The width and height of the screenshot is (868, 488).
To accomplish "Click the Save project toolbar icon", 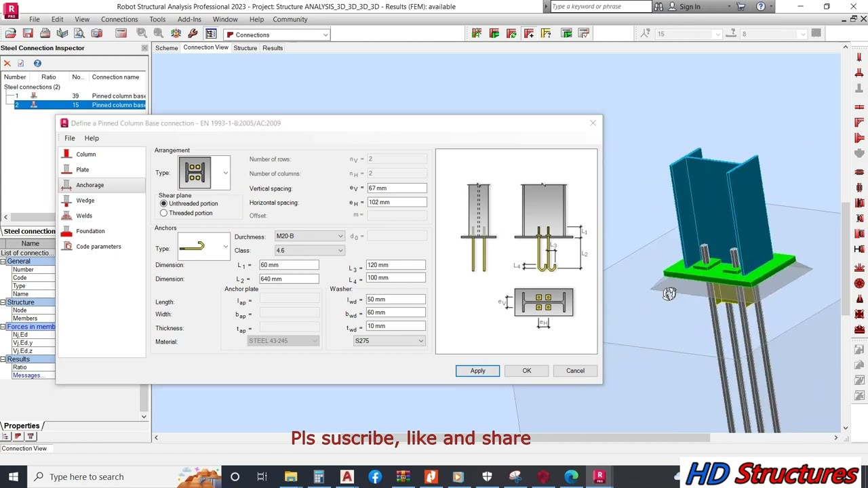I will (x=28, y=34).
